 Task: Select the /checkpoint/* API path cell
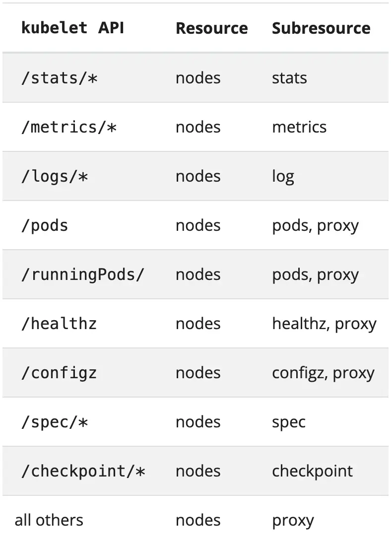[83, 471]
